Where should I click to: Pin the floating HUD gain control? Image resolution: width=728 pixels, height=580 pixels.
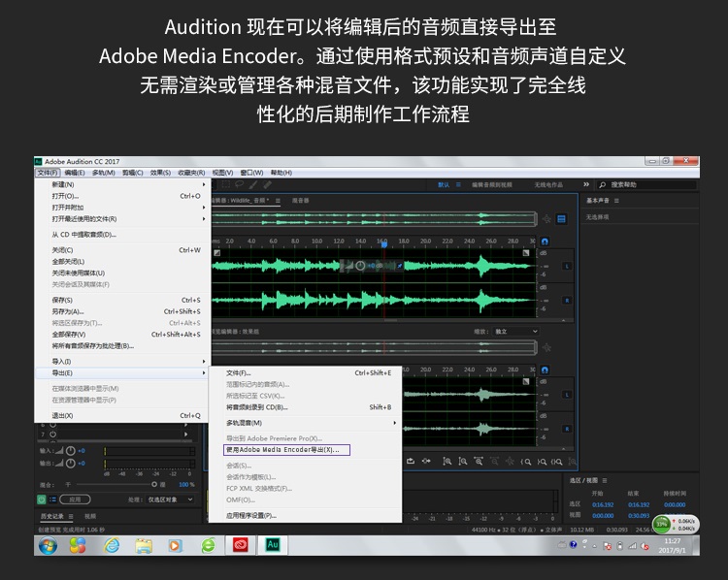click(400, 266)
